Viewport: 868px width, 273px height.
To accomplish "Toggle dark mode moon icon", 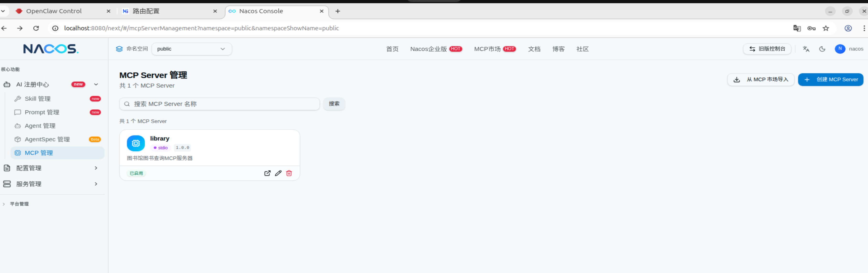I will (822, 49).
